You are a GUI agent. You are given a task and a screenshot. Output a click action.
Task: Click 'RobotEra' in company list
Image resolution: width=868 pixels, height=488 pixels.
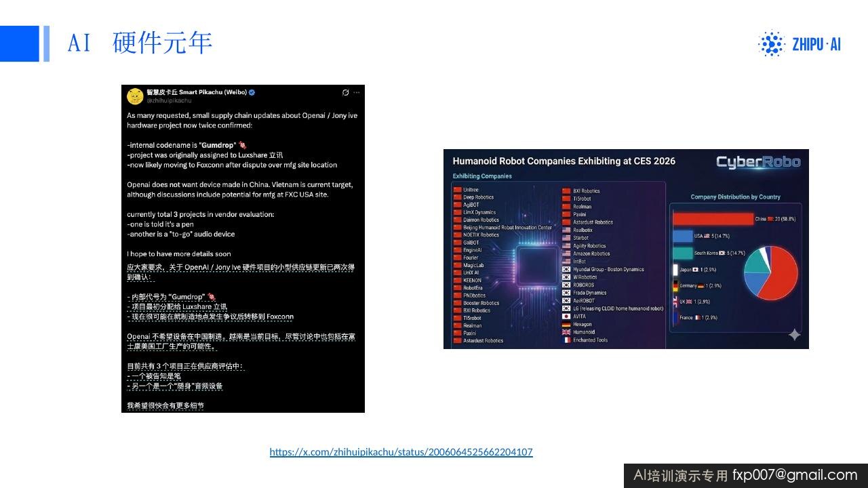tap(473, 287)
